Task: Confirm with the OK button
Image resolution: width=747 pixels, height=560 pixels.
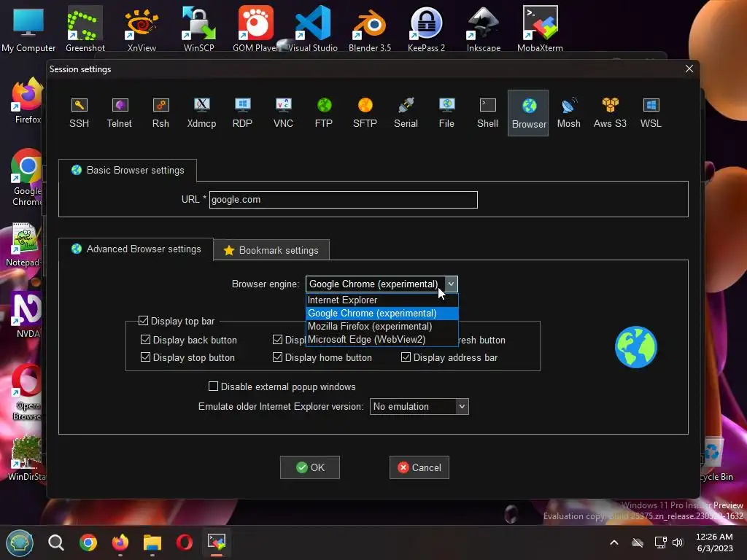Action: [x=309, y=467]
